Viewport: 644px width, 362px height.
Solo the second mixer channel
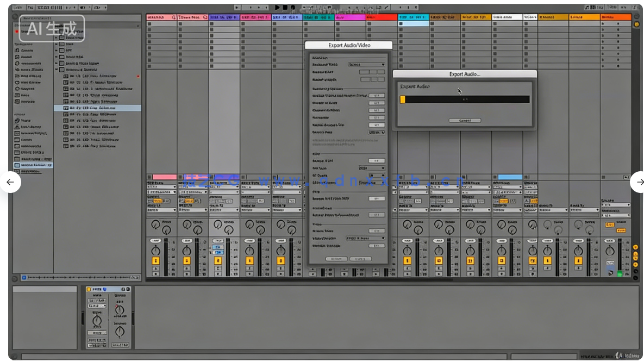(187, 269)
